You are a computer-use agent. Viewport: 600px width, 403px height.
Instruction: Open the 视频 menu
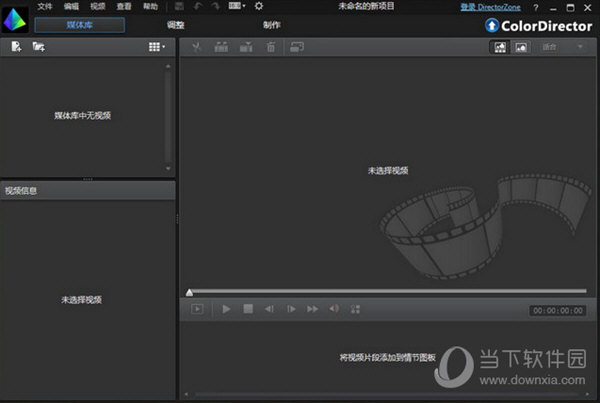[x=98, y=6]
